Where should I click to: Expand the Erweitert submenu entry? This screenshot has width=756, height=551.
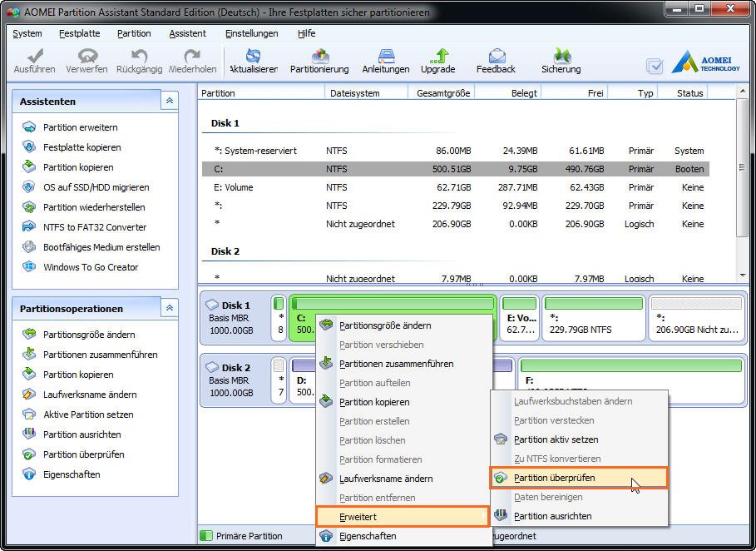coord(403,517)
